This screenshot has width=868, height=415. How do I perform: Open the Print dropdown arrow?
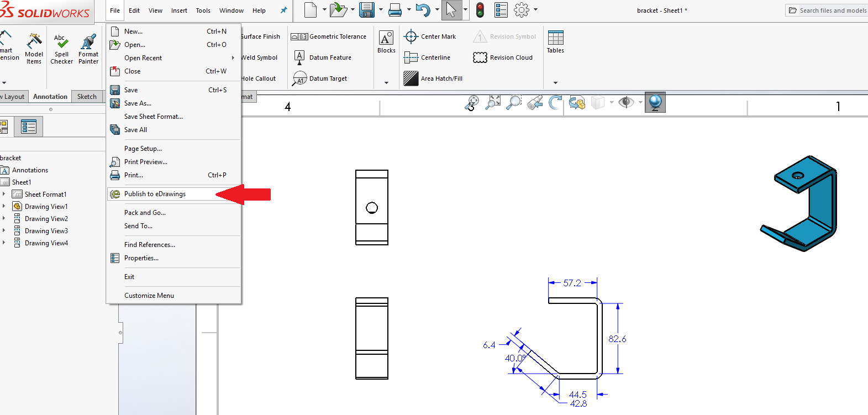(409, 10)
